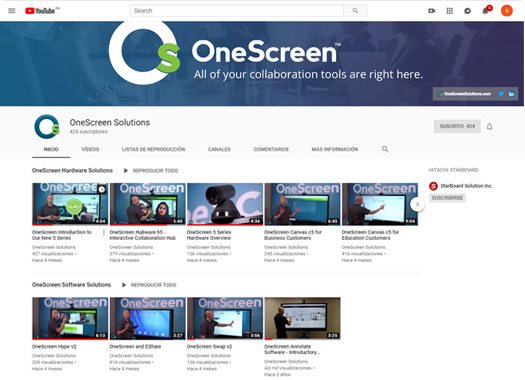
Task: Click title OneScreen and EShare
Action: 135,347
